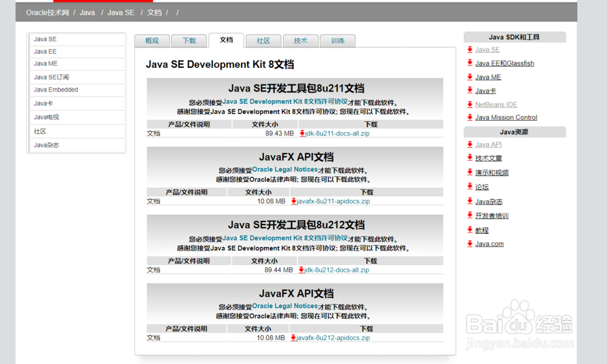Click the 89.43 MB file size cell
607x364 pixels.
pos(265,133)
